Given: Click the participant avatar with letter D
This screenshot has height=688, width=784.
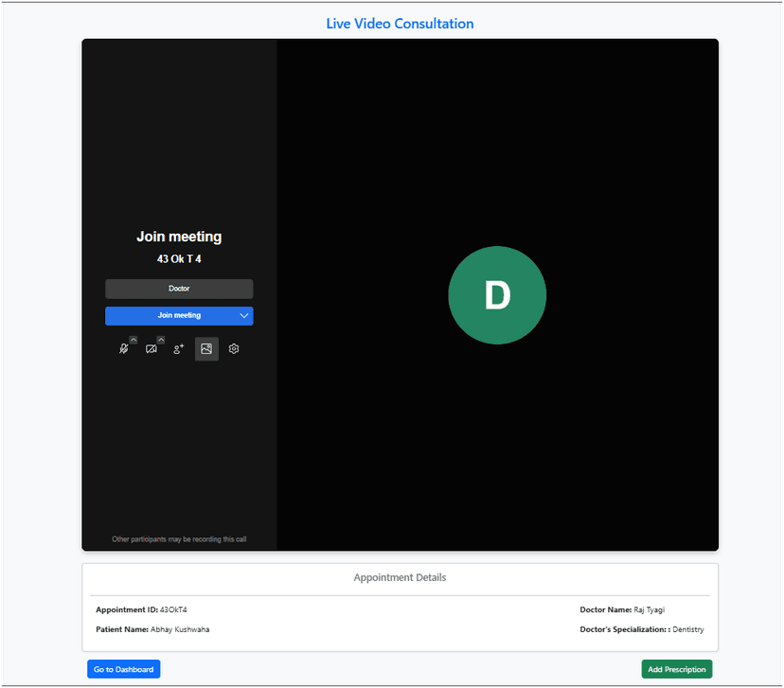Looking at the screenshot, I should (x=497, y=295).
